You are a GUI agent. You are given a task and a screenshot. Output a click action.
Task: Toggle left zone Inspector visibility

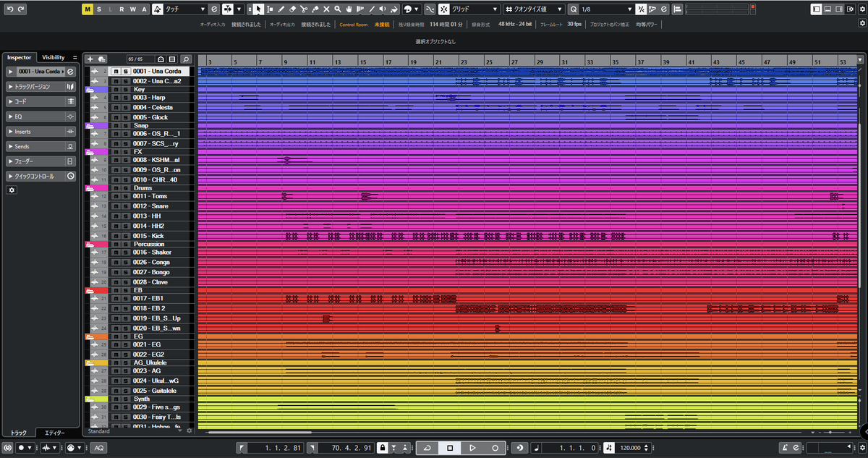click(816, 9)
